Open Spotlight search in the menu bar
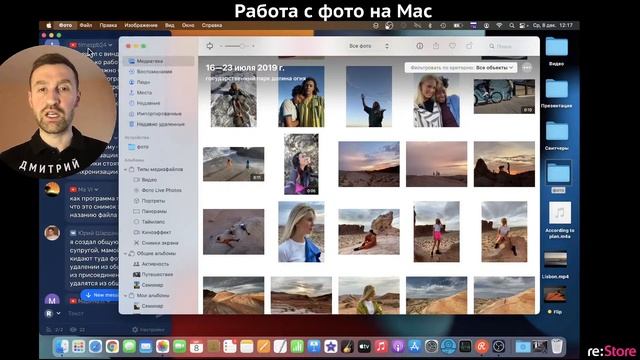This screenshot has width=640, height=360. tap(511, 25)
